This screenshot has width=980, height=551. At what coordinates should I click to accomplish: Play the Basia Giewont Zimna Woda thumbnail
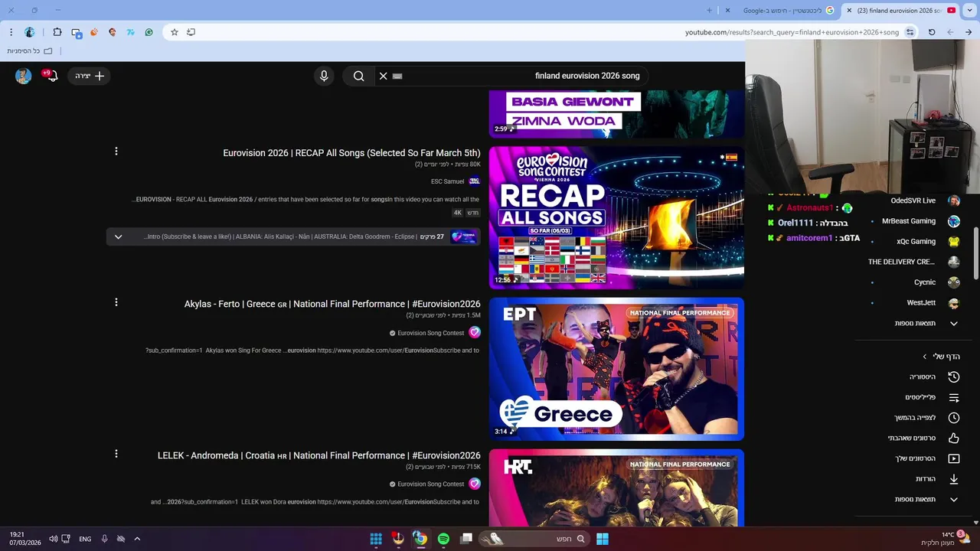click(616, 114)
